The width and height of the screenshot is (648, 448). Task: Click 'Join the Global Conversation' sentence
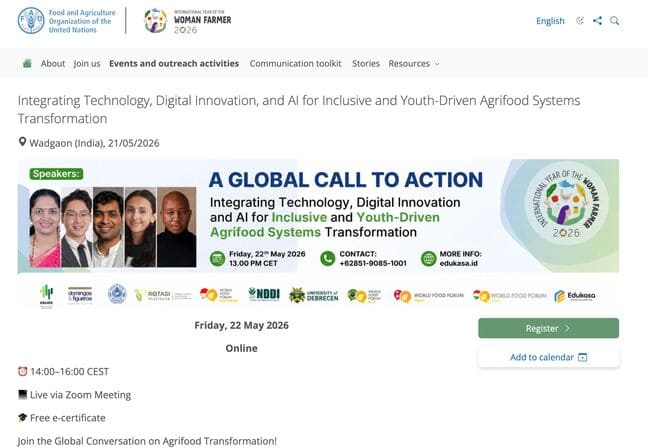(147, 441)
